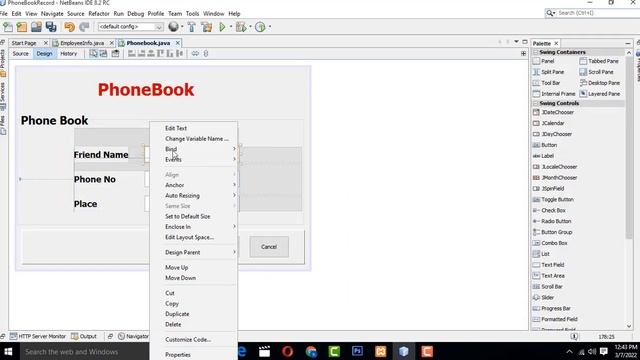Open the Output panel button
The image size is (640, 360).
coord(84,336)
